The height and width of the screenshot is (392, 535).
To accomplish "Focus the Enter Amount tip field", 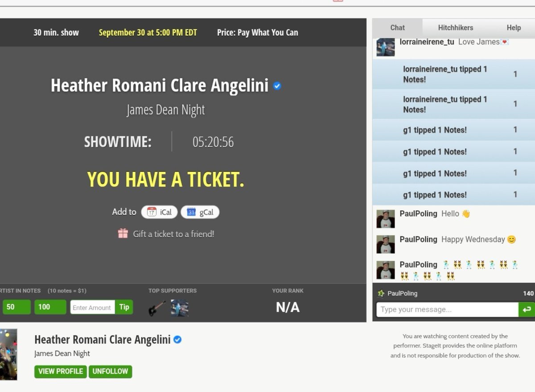I will [92, 307].
